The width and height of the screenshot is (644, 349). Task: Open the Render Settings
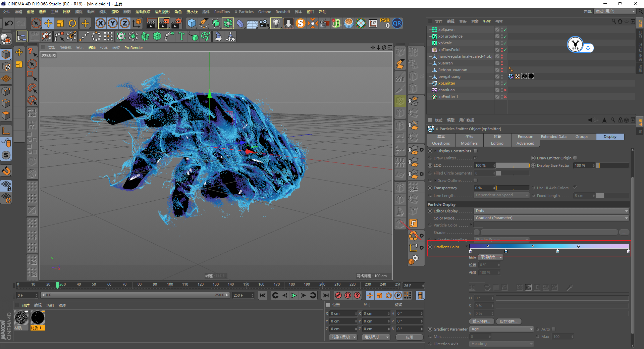point(176,23)
